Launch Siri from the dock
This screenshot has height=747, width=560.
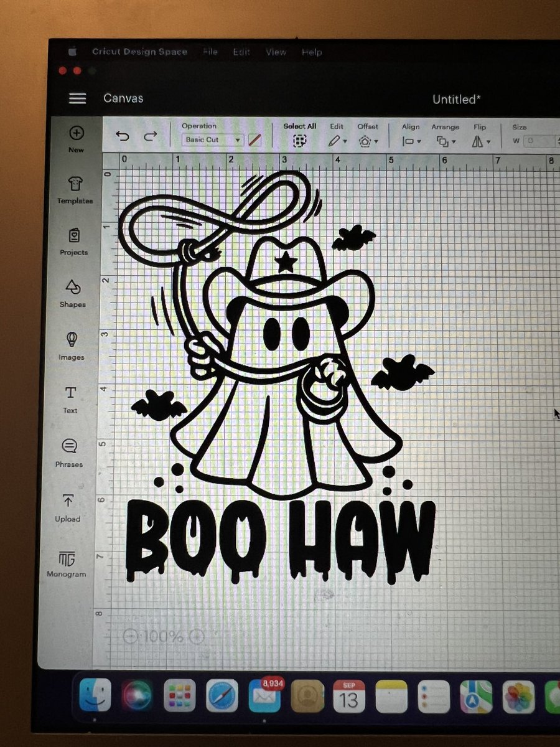point(136,695)
